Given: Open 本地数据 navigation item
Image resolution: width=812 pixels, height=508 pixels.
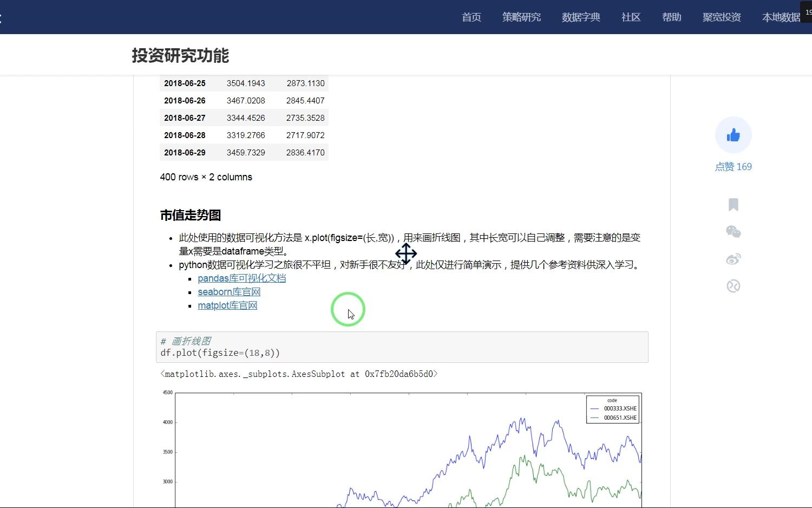Looking at the screenshot, I should pos(781,17).
